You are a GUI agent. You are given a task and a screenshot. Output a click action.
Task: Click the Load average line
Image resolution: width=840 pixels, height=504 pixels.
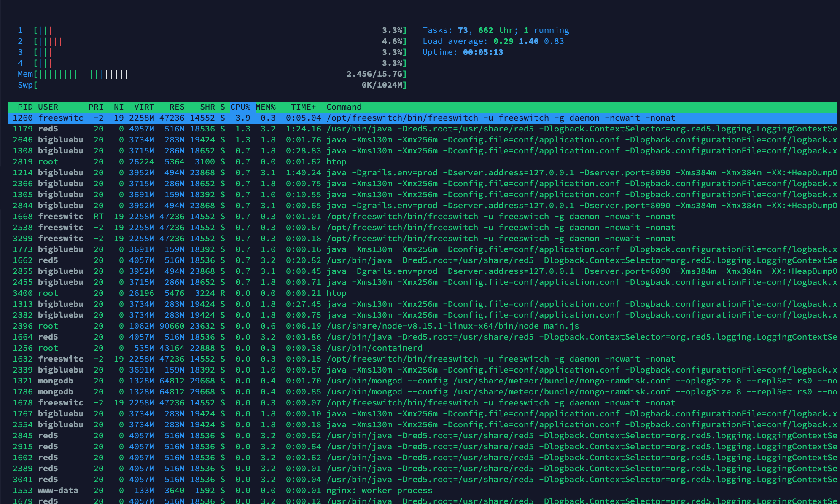[x=493, y=41]
